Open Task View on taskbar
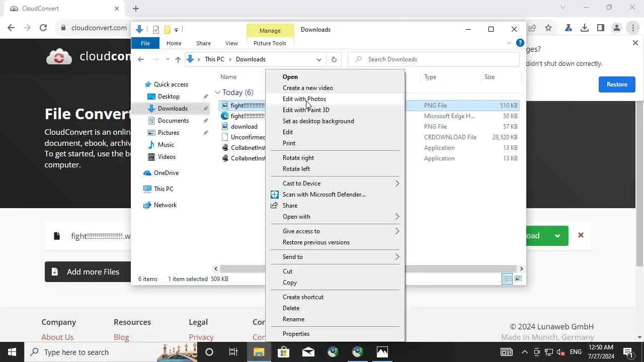644x362 pixels. pyautogui.click(x=233, y=352)
